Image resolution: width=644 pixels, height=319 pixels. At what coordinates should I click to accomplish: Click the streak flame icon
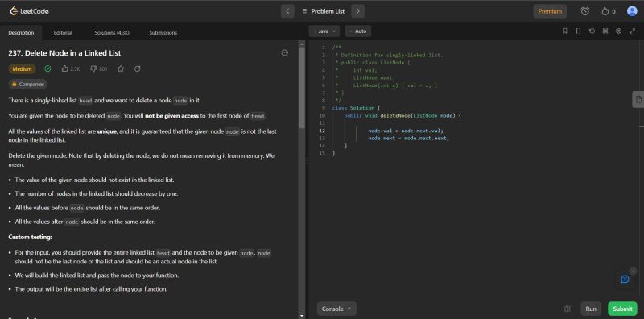pos(605,11)
